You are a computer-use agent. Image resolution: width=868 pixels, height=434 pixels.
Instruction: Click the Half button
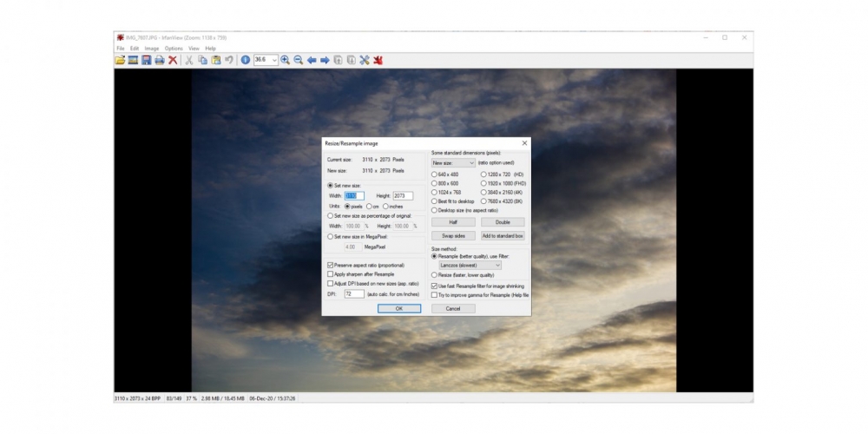point(453,222)
